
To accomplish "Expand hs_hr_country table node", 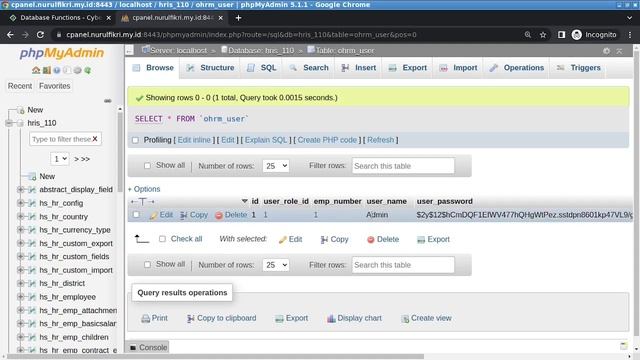I will 20,216.
